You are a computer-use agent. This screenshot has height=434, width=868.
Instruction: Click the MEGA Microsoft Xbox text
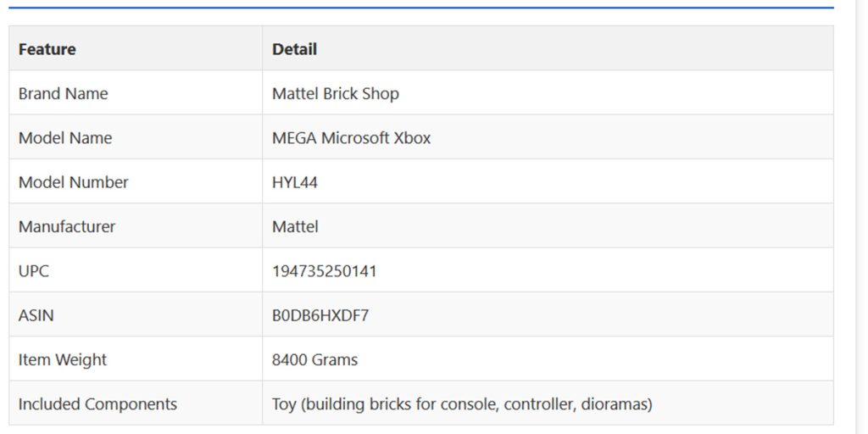click(x=351, y=138)
